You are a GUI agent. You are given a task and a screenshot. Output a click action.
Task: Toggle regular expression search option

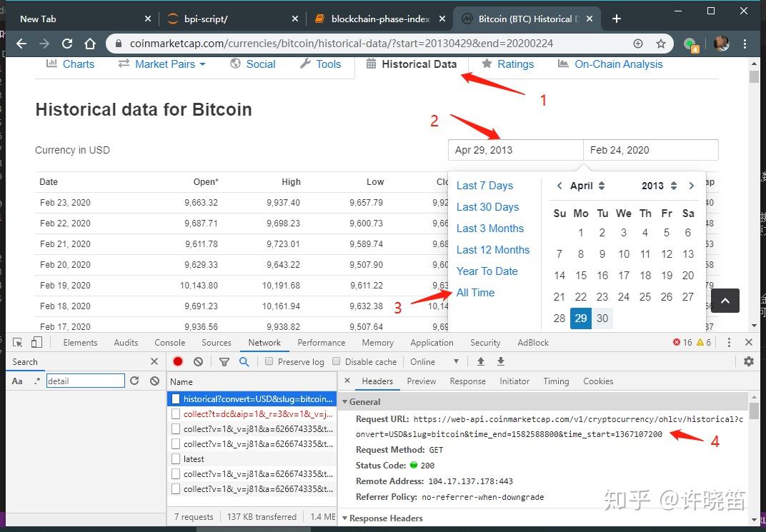click(x=36, y=381)
